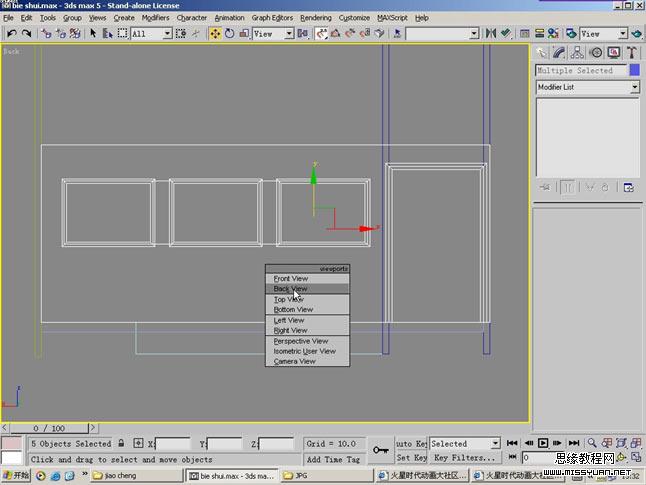
Task: Click the Align tool icon
Action: coord(506,33)
